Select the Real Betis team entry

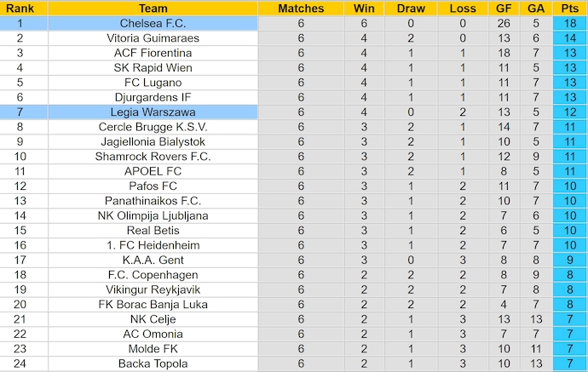pos(153,231)
